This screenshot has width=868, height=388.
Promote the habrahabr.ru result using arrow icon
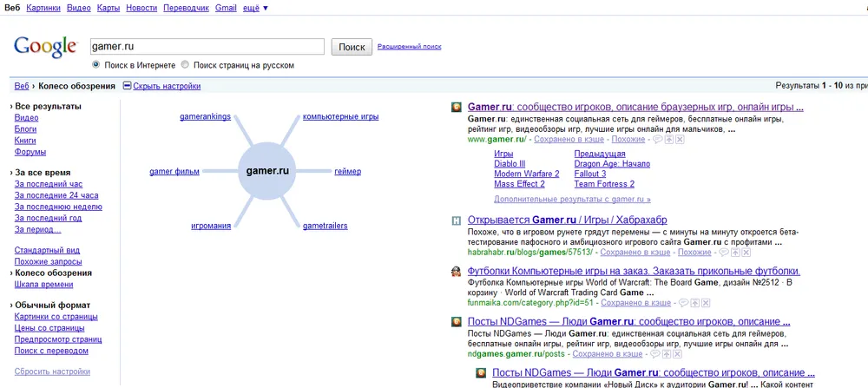(x=736, y=253)
